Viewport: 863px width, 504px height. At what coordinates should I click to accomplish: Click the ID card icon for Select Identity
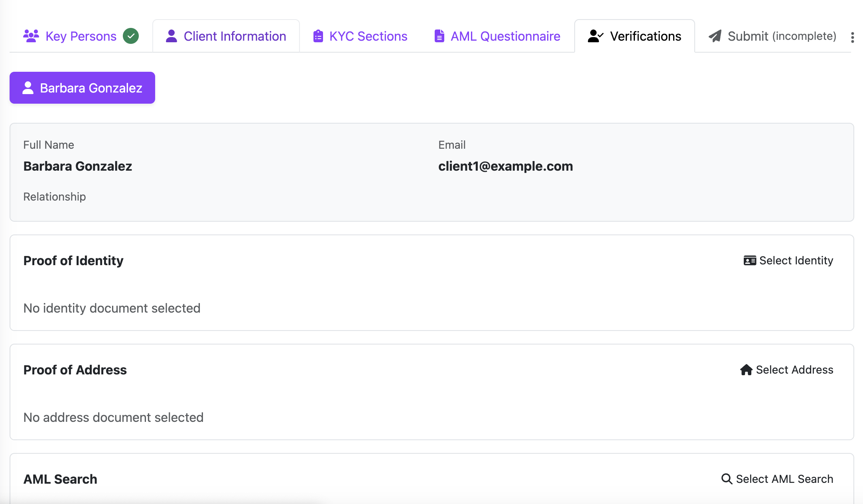tap(750, 260)
